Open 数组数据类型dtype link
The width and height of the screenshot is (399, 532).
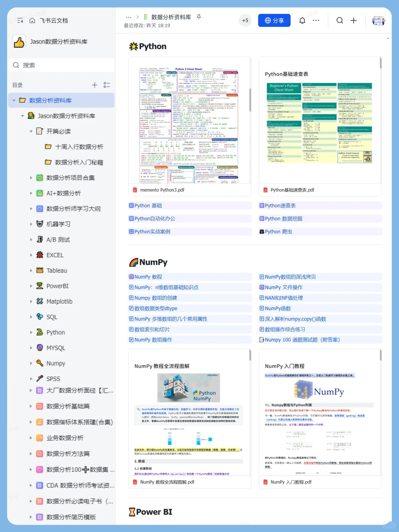tap(156, 308)
